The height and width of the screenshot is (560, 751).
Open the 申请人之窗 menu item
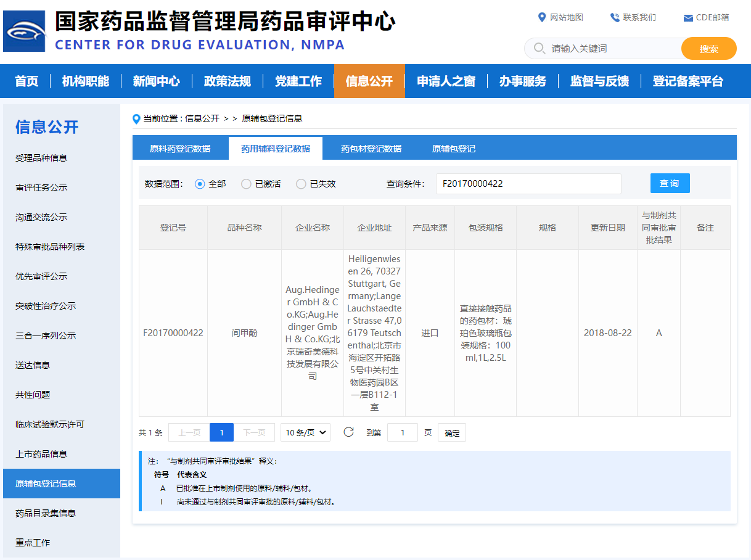click(x=445, y=80)
